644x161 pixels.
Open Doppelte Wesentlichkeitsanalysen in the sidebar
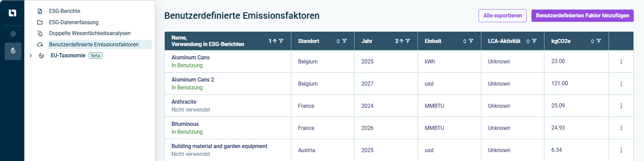[90, 33]
